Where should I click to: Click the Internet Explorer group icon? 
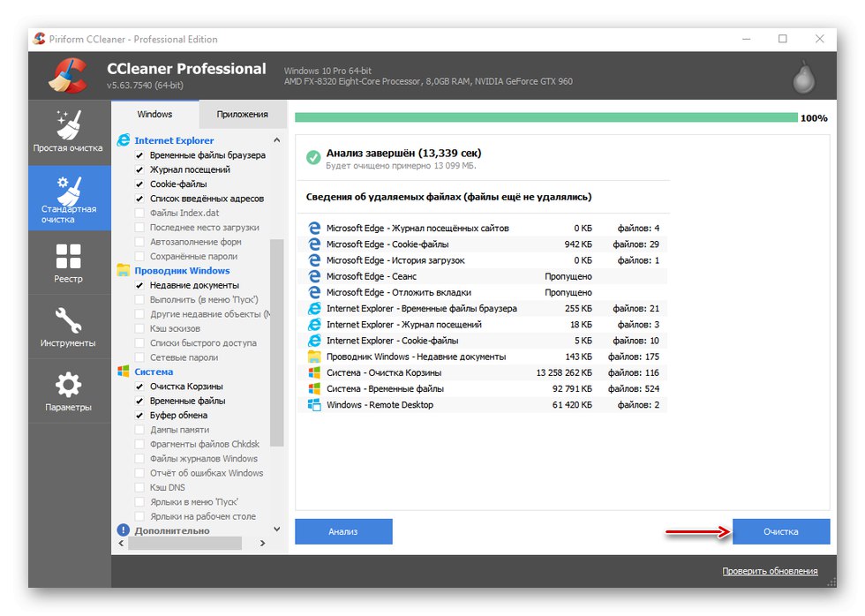124,140
